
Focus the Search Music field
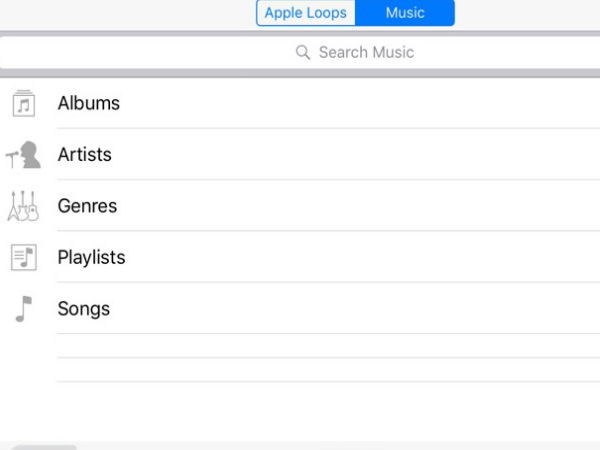[365, 52]
